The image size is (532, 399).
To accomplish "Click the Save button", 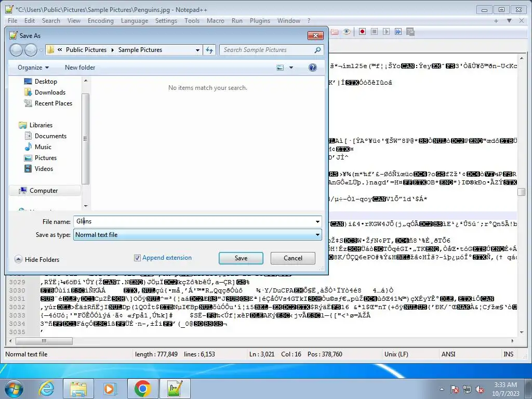I will tap(241, 258).
